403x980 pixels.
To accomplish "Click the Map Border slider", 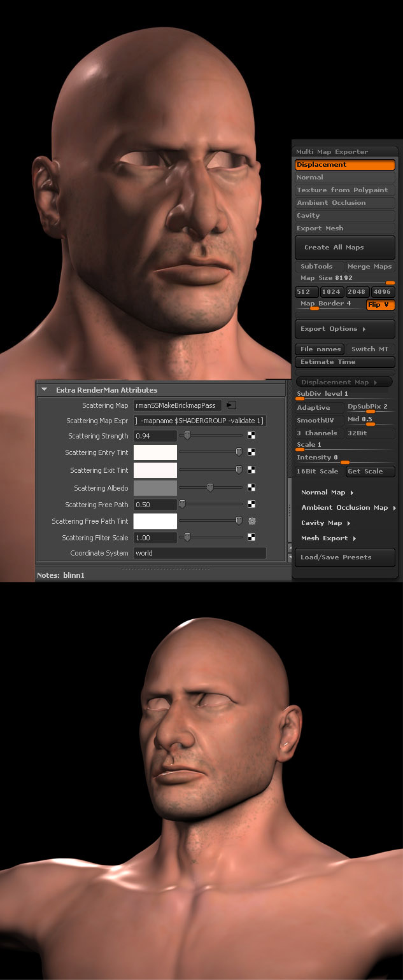I will pos(330,304).
